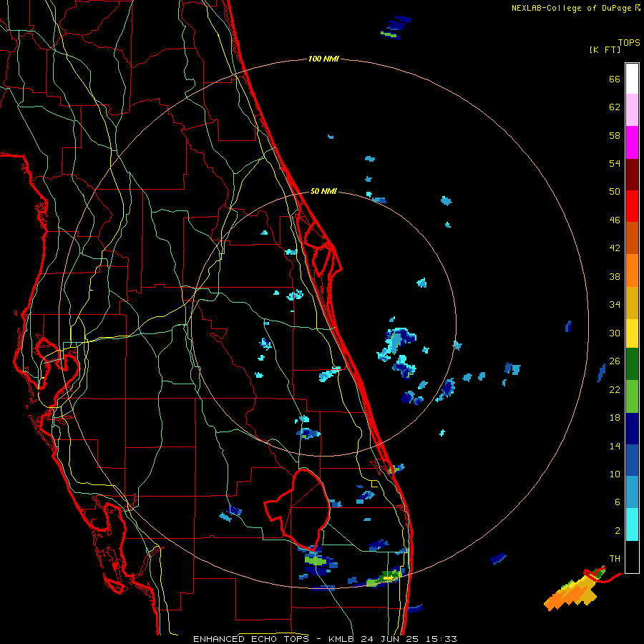644x644 pixels.
Task: Click the '30' legend value
Action: pos(615,333)
